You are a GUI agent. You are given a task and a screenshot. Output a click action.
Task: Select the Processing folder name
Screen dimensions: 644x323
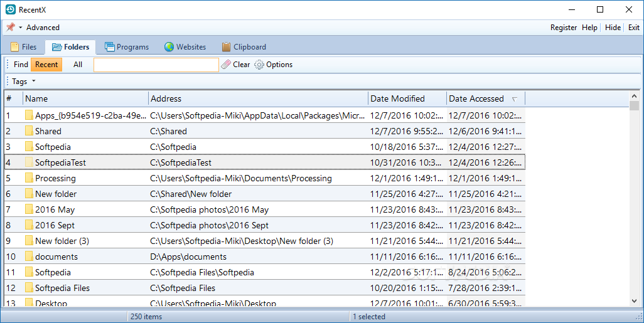(x=55, y=179)
